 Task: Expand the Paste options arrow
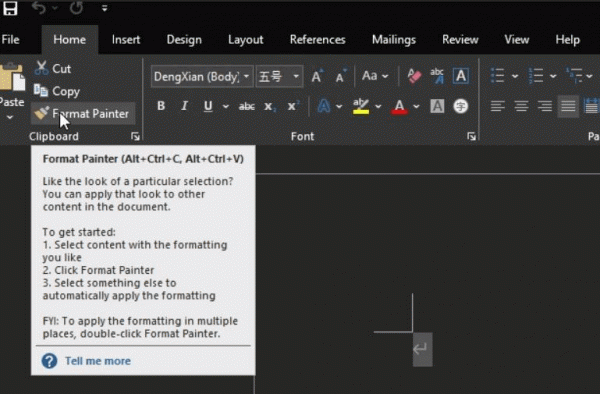click(10, 117)
